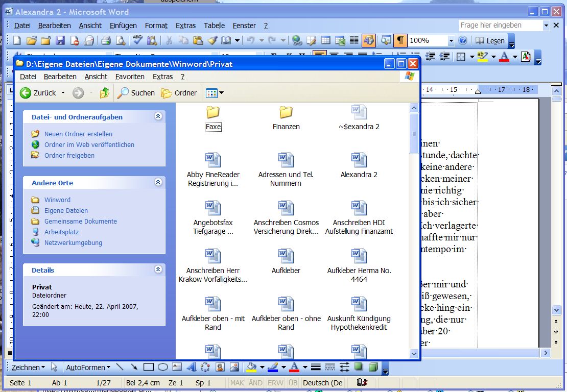Click the Undo arrow in Word
This screenshot has width=567, height=392.
pos(251,40)
